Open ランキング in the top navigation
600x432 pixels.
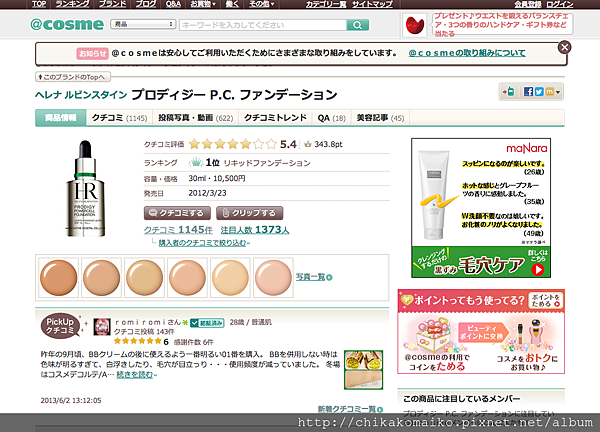[72, 4]
